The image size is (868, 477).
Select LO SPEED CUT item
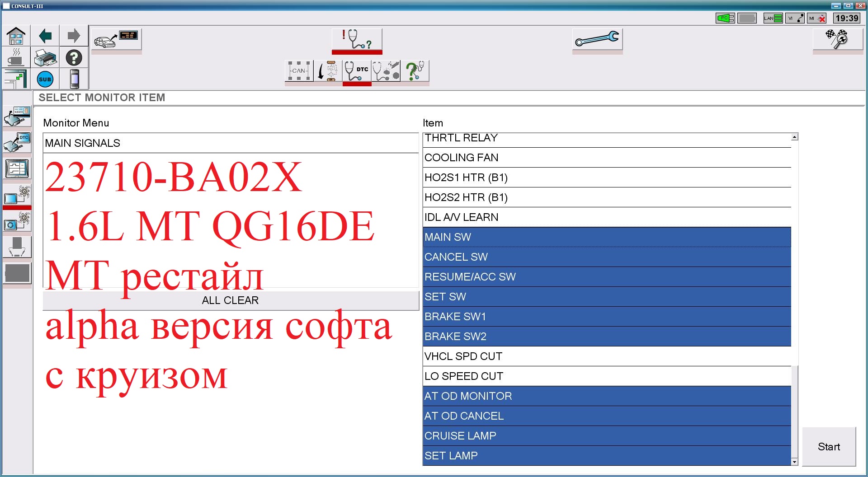607,376
